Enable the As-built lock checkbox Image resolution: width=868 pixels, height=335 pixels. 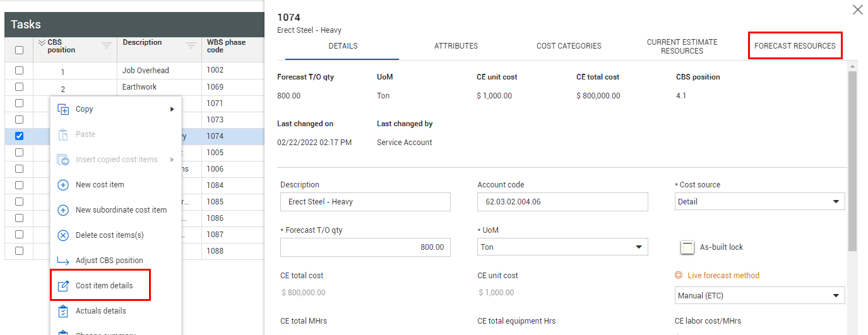687,247
